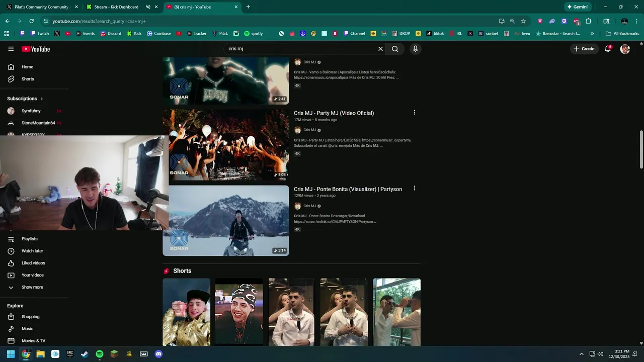644x362 pixels.
Task: Open the Gemini button in Chrome
Action: tap(577, 7)
